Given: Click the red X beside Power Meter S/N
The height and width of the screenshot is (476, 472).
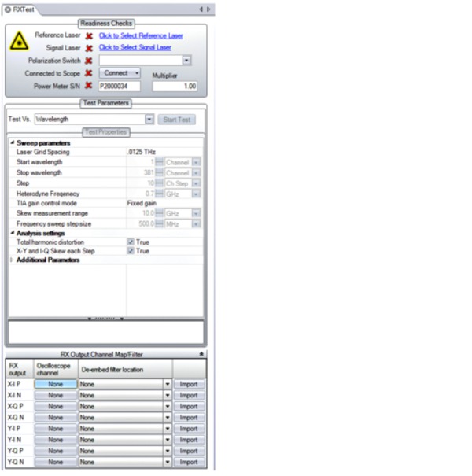Looking at the screenshot, I should click(89, 86).
